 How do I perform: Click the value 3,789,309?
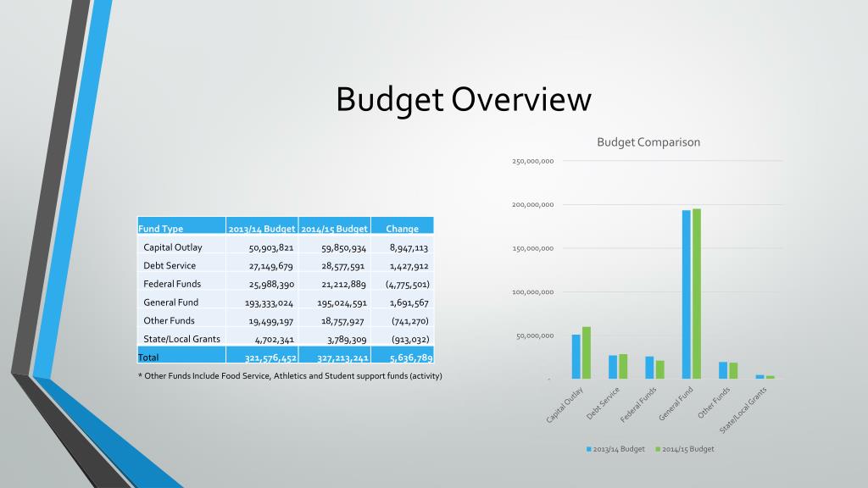[347, 340]
